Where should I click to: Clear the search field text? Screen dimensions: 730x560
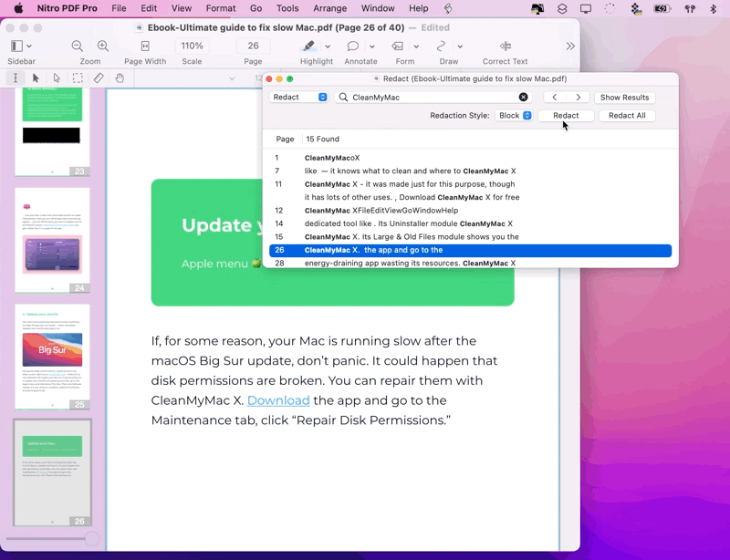(523, 98)
